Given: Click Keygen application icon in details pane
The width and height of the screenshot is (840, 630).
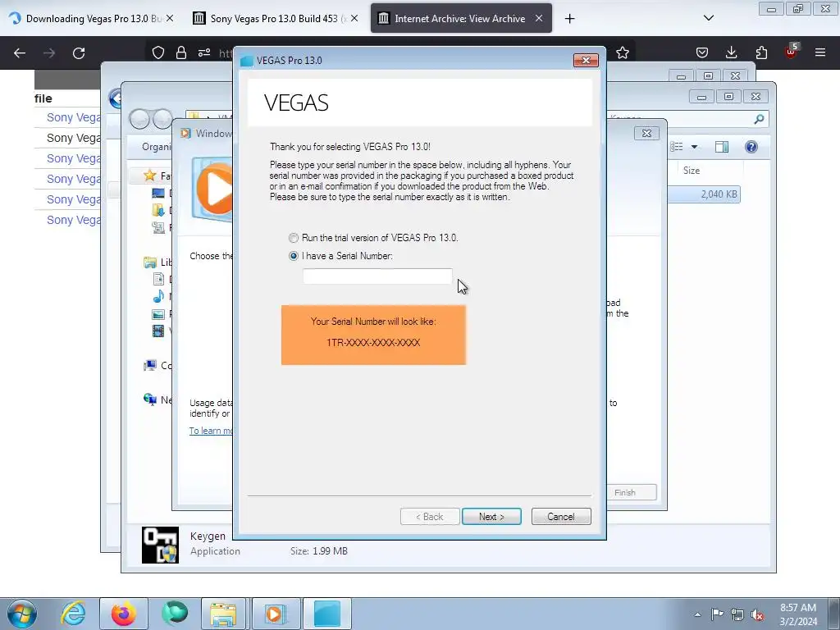Looking at the screenshot, I should pos(160,545).
